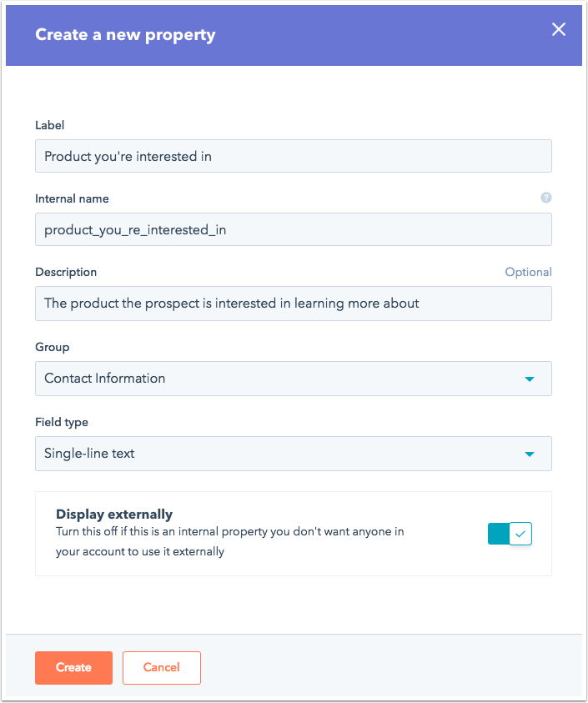Click the Group dropdown caret arrow
Viewport: 588px width, 703px height.
[530, 379]
